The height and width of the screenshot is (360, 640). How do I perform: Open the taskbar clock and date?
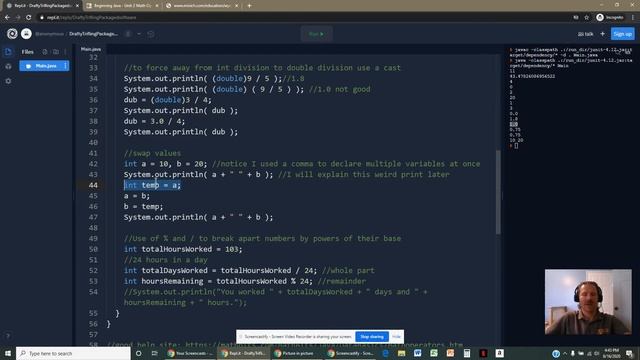pos(611,353)
